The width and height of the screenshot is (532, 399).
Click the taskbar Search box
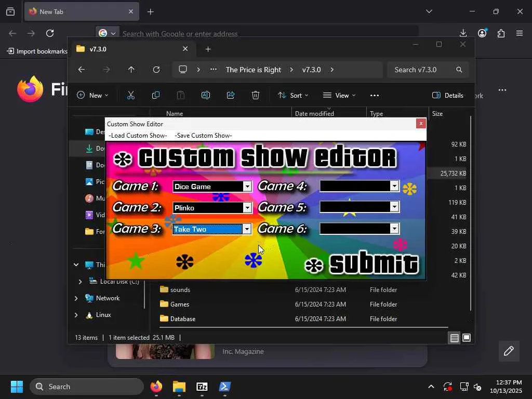(87, 387)
